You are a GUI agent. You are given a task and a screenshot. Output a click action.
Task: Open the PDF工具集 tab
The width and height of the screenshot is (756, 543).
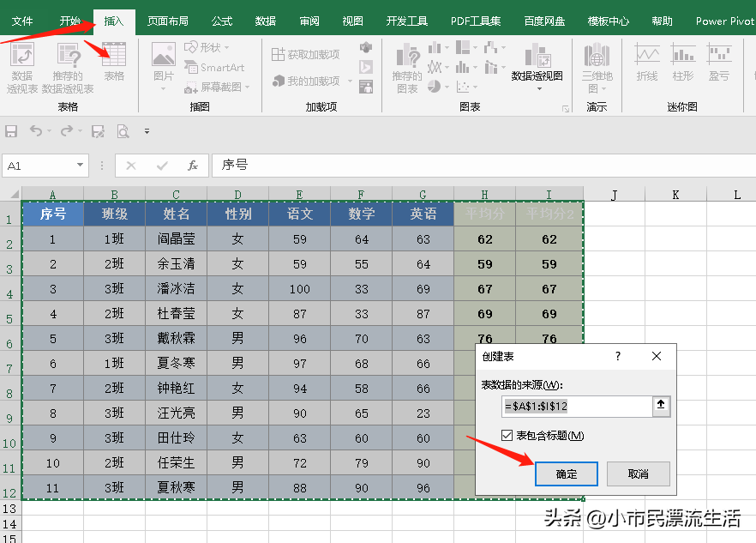coord(476,21)
